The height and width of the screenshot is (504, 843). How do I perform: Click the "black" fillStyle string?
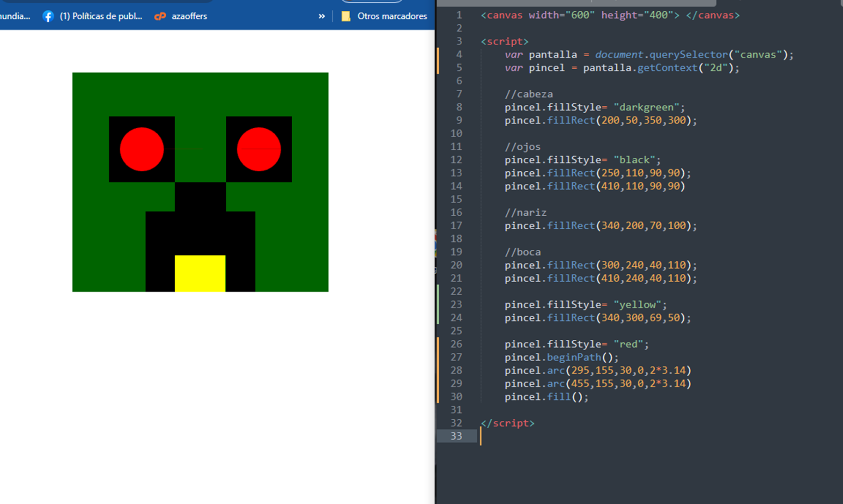(634, 160)
